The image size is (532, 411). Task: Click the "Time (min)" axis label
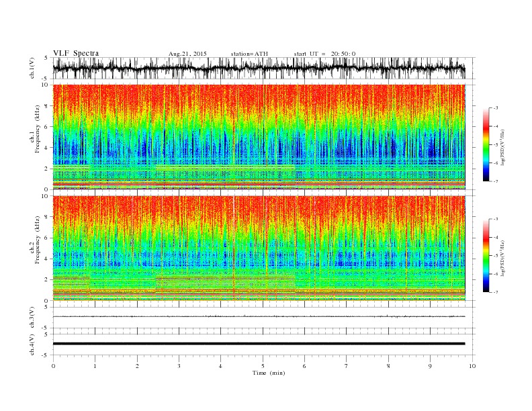[x=269, y=373]
